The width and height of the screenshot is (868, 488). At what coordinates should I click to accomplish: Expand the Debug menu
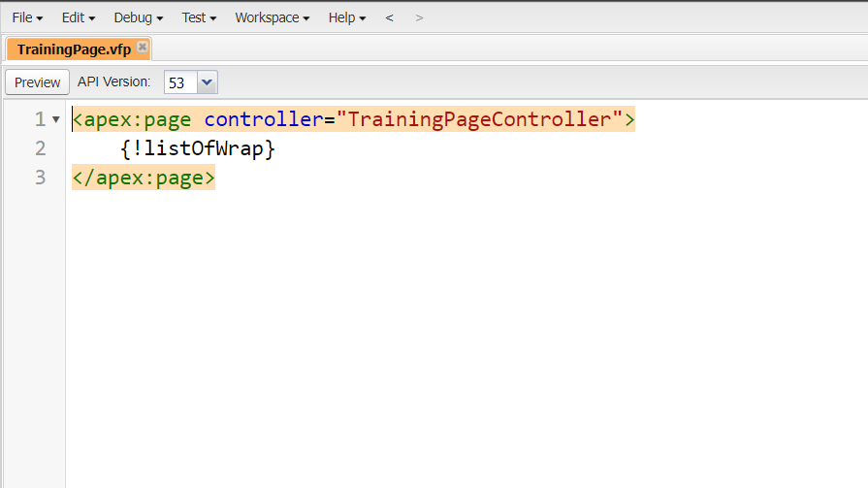click(138, 17)
